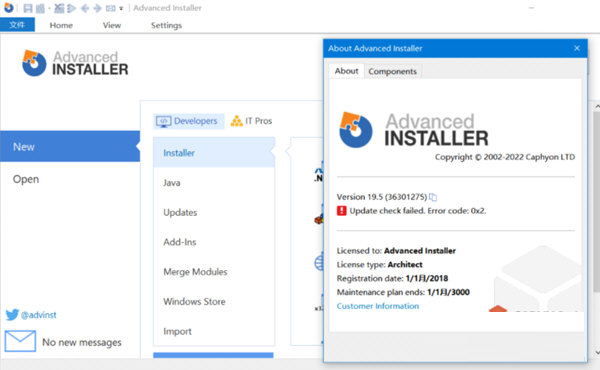Switch to Components tab in About dialog
Image resolution: width=600 pixels, height=370 pixels.
tap(393, 72)
